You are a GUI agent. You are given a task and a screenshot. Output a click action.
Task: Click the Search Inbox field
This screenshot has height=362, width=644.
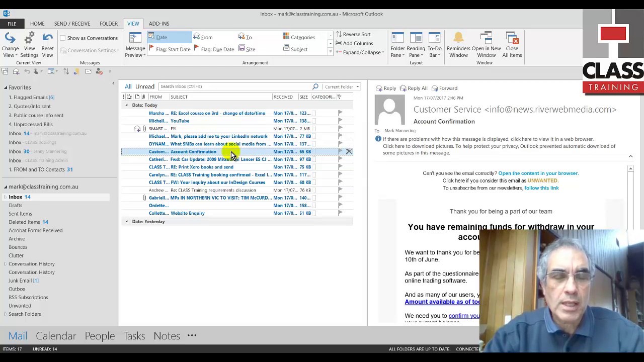(x=235, y=86)
